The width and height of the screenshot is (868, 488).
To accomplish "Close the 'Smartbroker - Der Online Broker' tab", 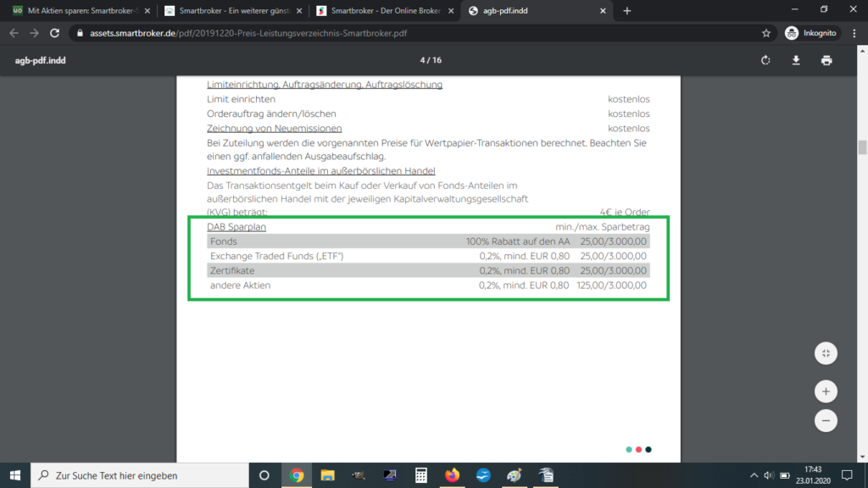I will (x=451, y=10).
